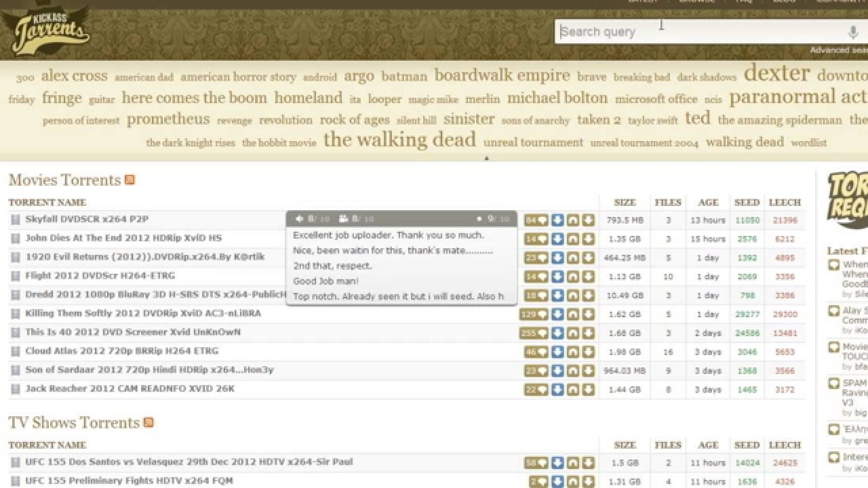Screen dimensions: 868x488
Task: Open 129 comments badge for Killing Them Softly
Action: coord(534,314)
